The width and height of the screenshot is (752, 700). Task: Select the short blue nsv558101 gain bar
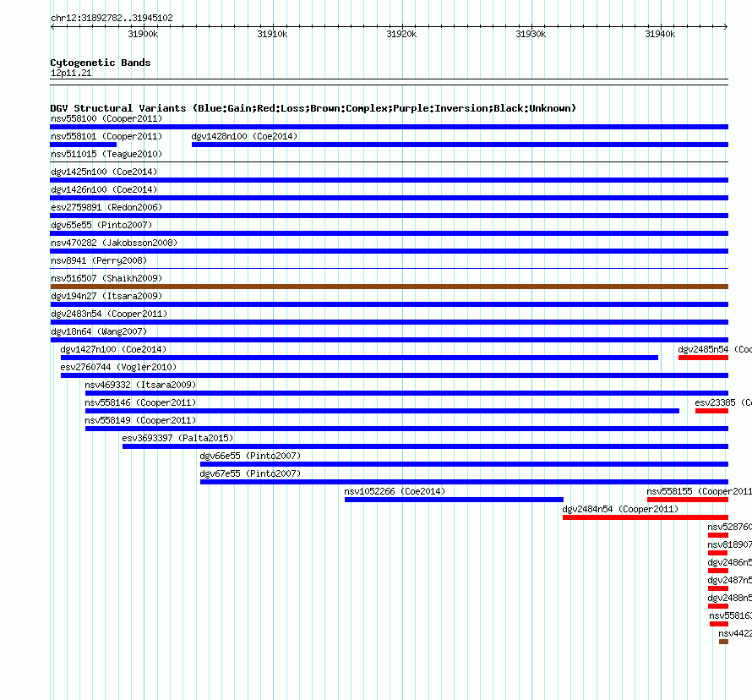click(84, 145)
